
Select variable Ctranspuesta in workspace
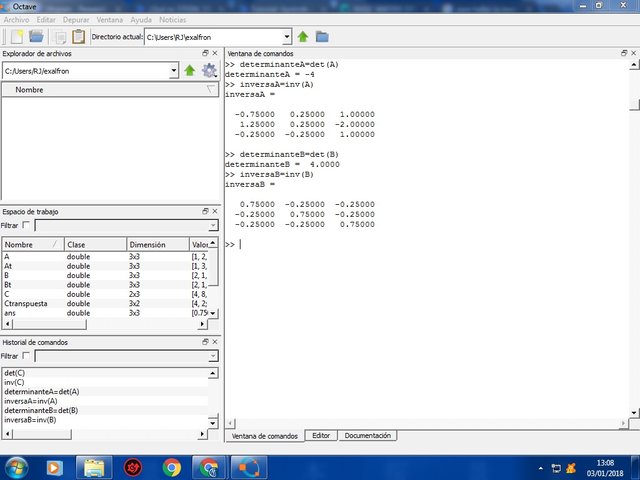106,303
